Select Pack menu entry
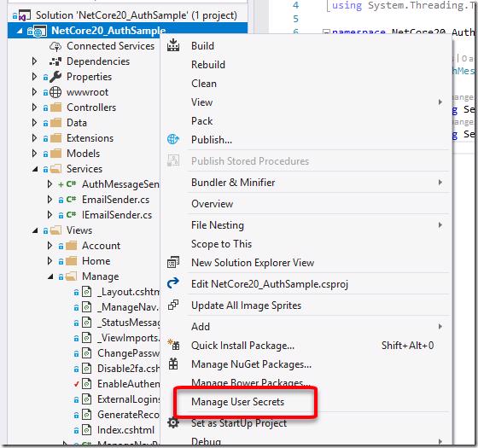 (201, 121)
